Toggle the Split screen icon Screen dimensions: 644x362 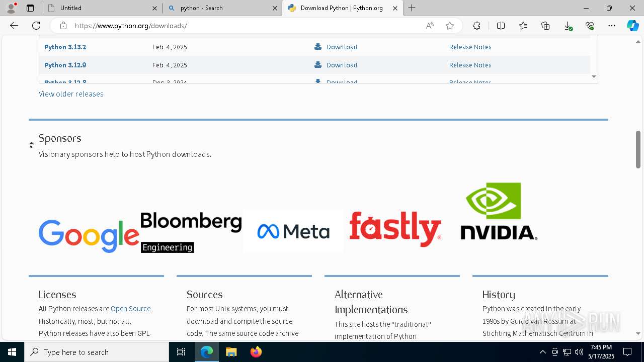pos(501,26)
